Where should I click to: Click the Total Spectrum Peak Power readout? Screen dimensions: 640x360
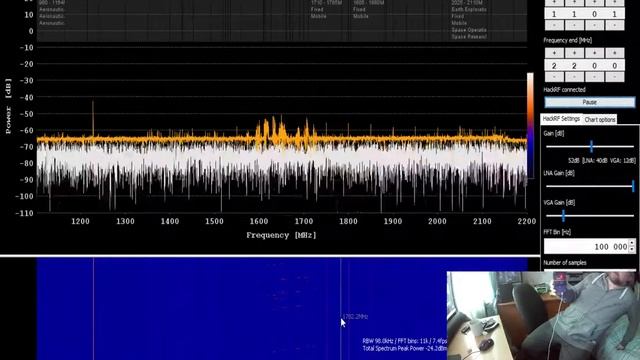click(x=404, y=349)
